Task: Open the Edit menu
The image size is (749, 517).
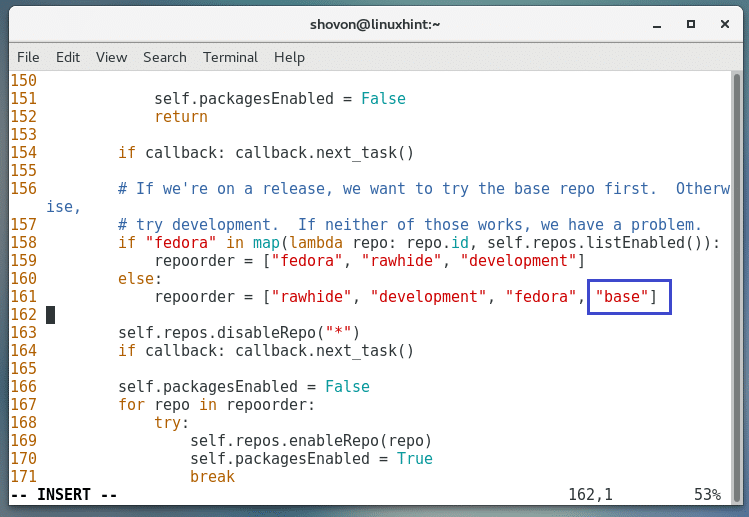Action: pos(68,57)
